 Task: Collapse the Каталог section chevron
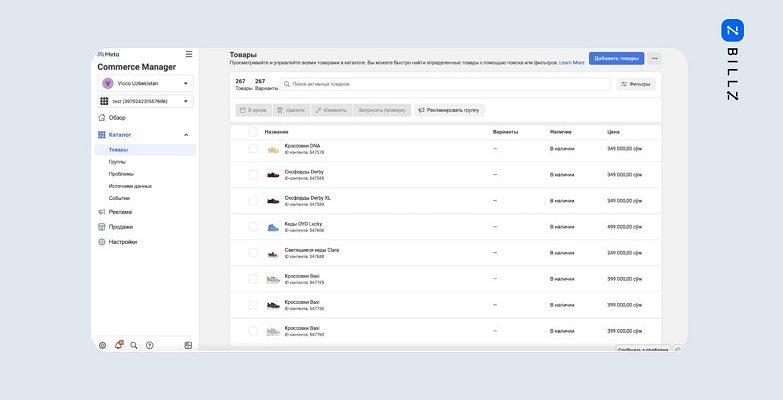coord(186,134)
